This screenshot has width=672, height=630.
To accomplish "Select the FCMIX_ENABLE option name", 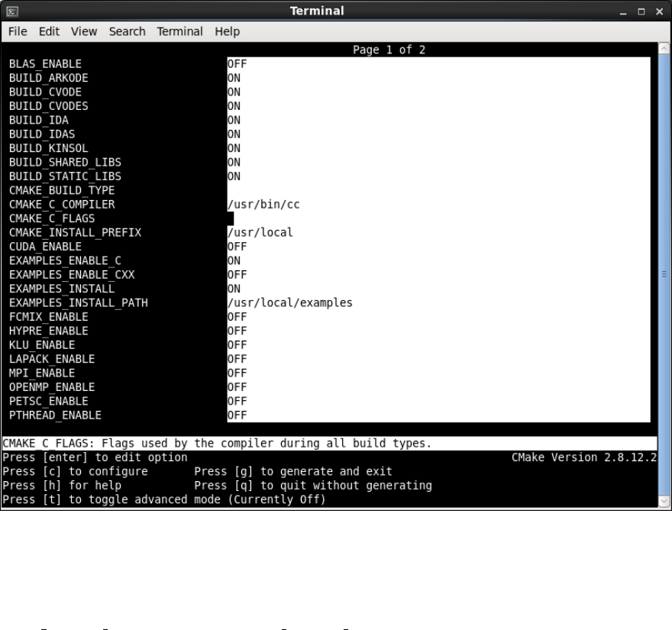I will [48, 317].
